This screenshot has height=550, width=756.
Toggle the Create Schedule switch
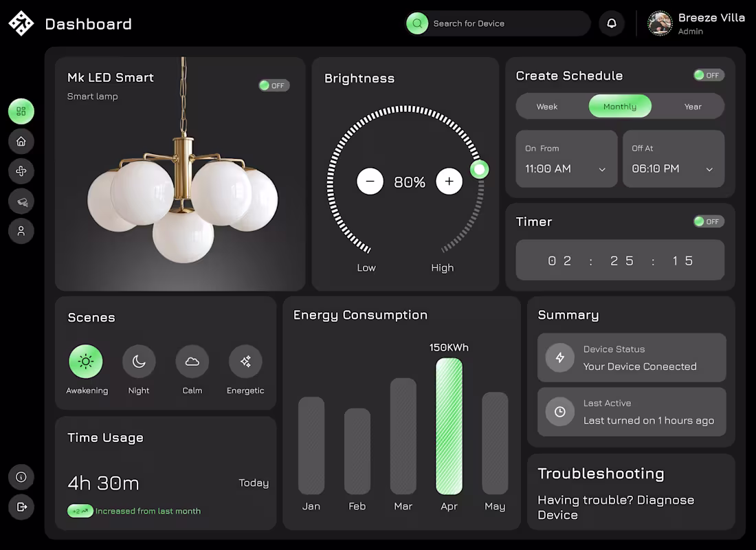[709, 75]
